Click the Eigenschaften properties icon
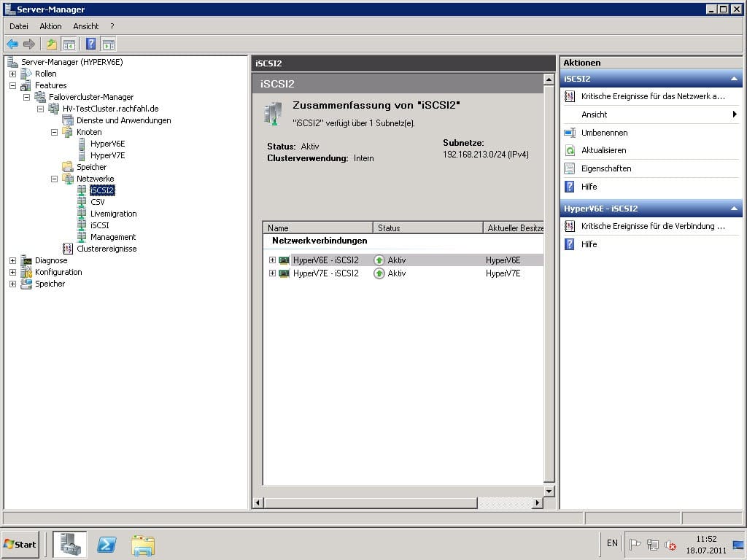The height and width of the screenshot is (560, 747). 570,168
